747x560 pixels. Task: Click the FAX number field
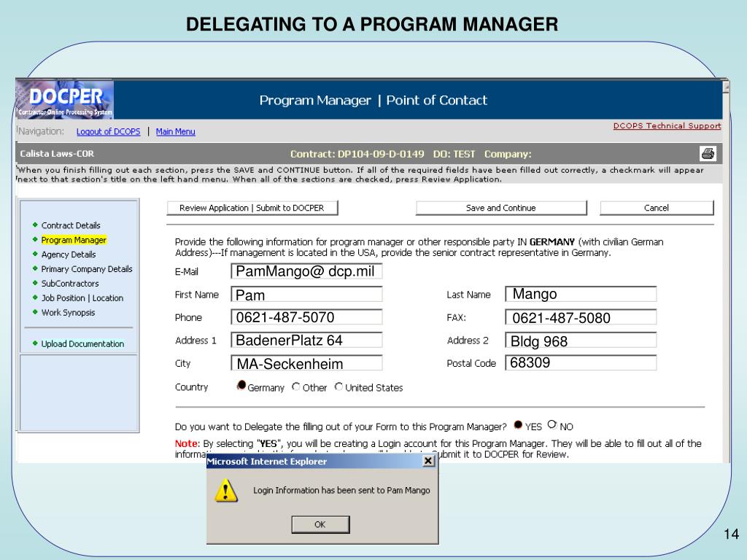coord(581,317)
